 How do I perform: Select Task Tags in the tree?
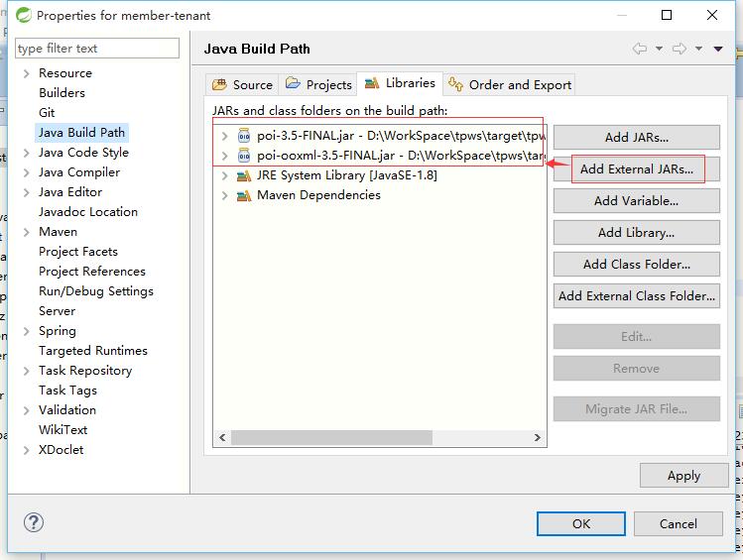tap(67, 391)
